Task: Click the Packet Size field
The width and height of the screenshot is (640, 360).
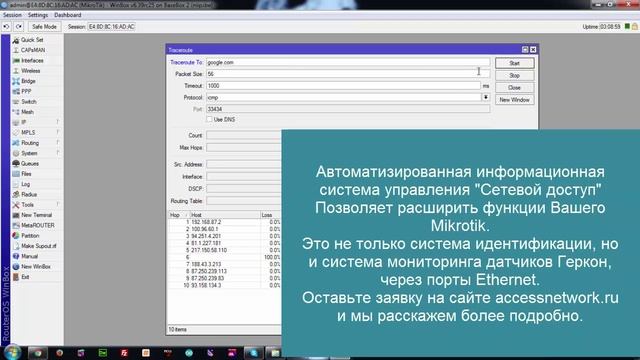Action: pos(348,74)
